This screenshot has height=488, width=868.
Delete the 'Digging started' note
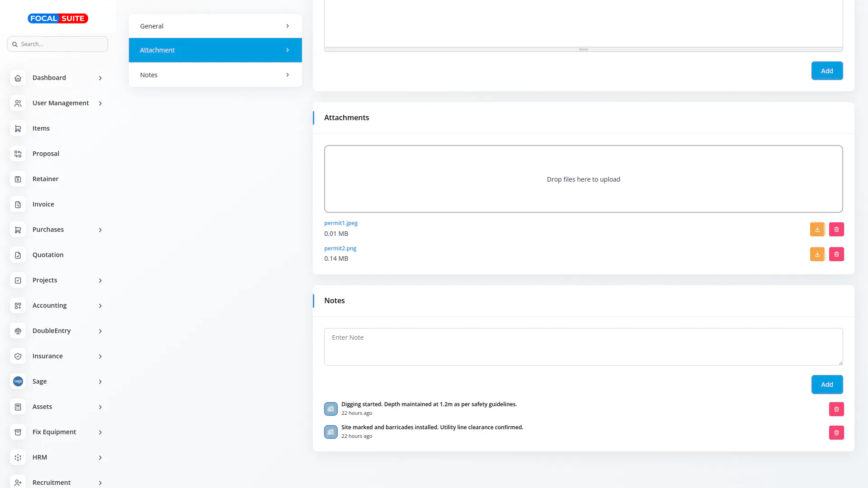[836, 409]
